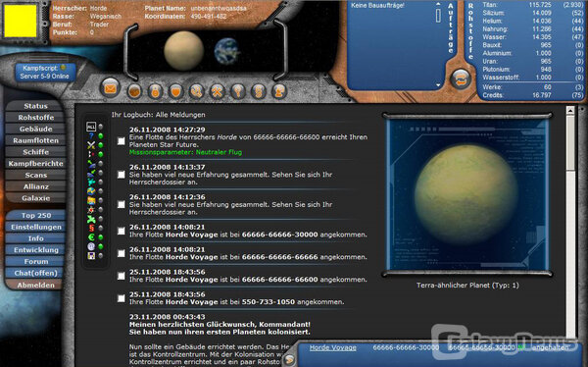The height and width of the screenshot is (367, 588).
Task: Select the green X log filter icon
Action: [x=91, y=219]
